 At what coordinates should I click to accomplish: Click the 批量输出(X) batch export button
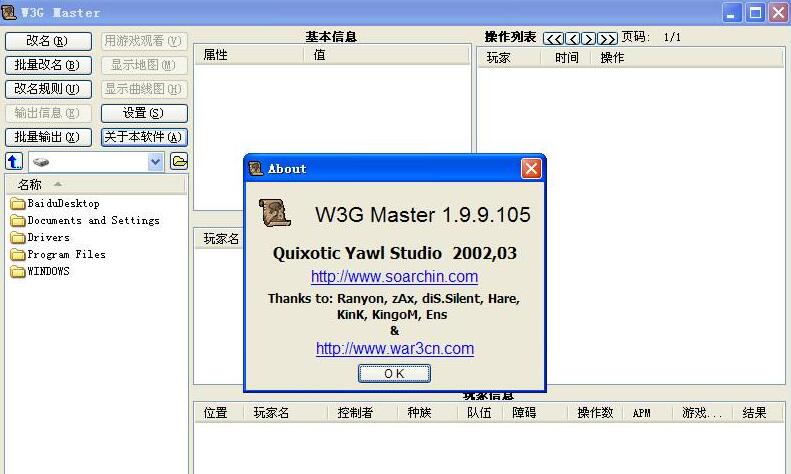tap(48, 137)
